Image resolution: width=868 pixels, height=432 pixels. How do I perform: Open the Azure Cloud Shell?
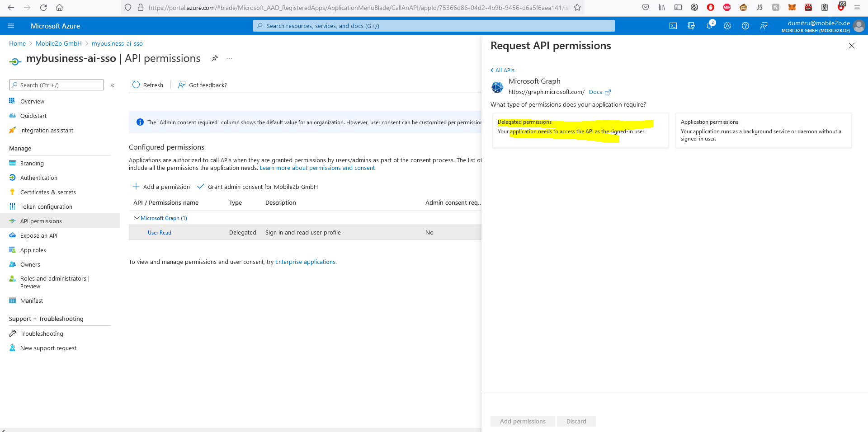[x=673, y=26]
